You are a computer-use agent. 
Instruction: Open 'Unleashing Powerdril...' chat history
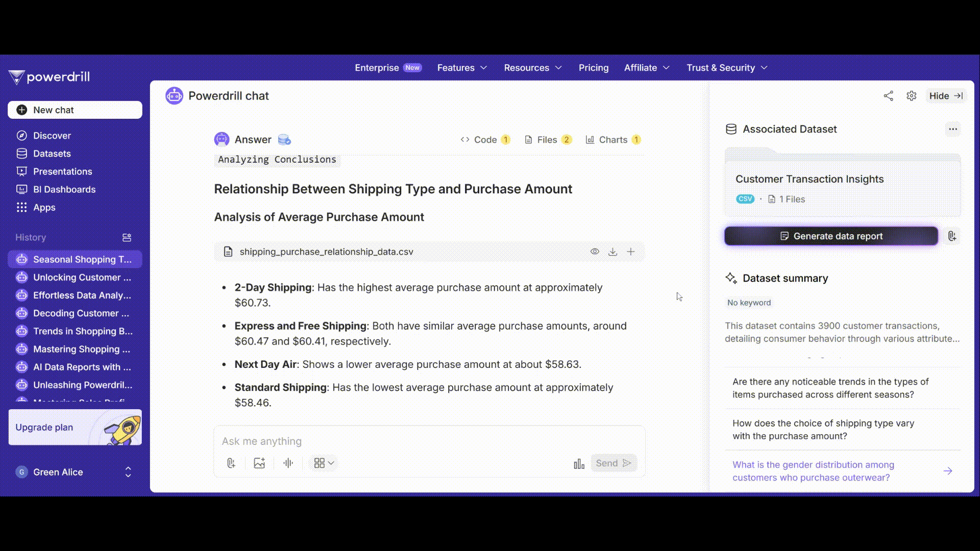point(75,385)
